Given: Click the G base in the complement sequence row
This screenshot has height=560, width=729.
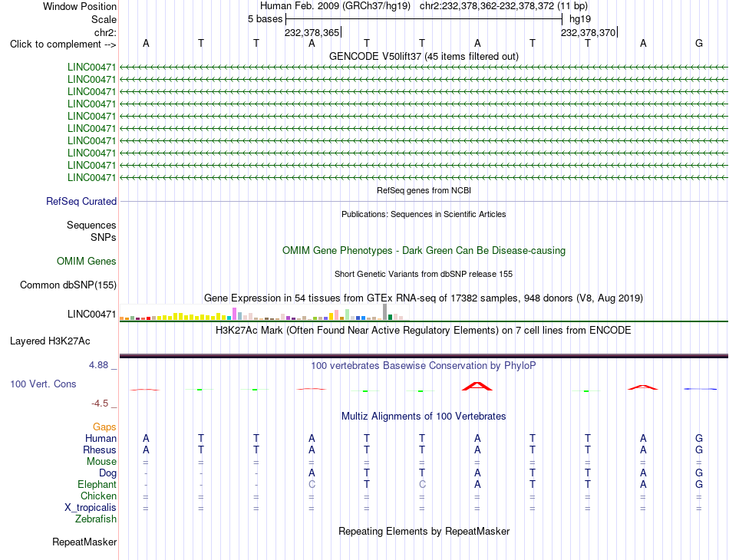Looking at the screenshot, I should [x=699, y=43].
